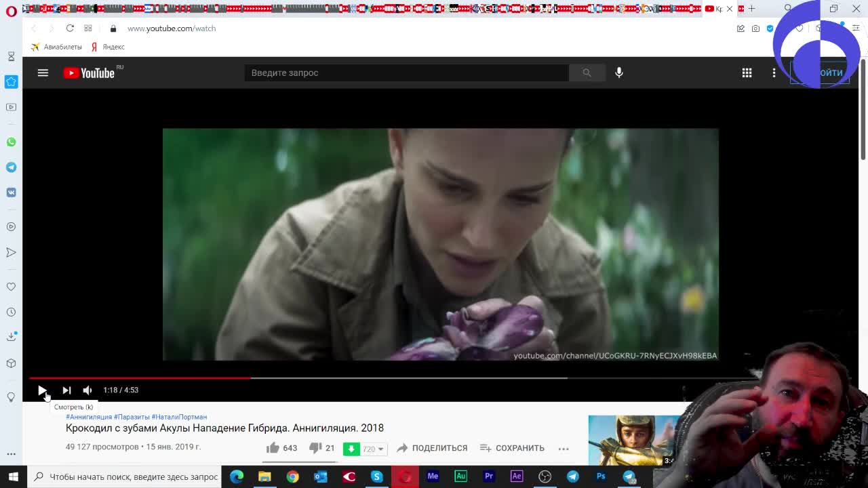Close the current browser tab
This screenshot has width=868, height=488.
[x=730, y=9]
